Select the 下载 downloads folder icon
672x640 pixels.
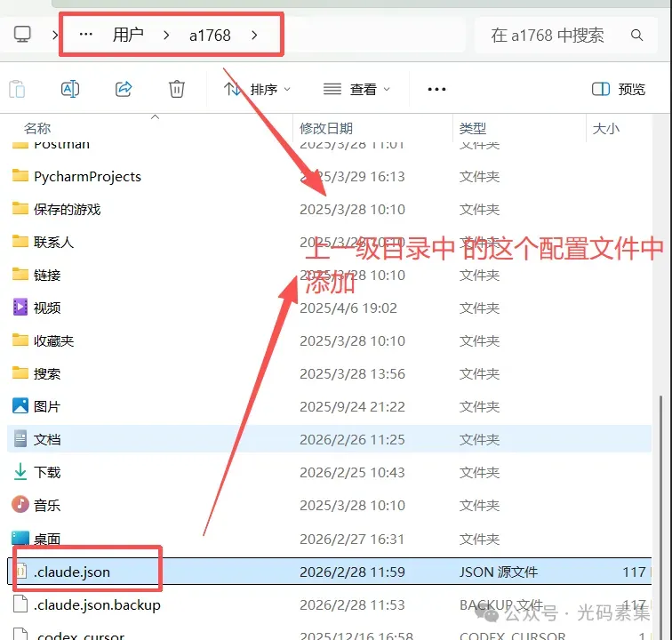[x=20, y=472]
